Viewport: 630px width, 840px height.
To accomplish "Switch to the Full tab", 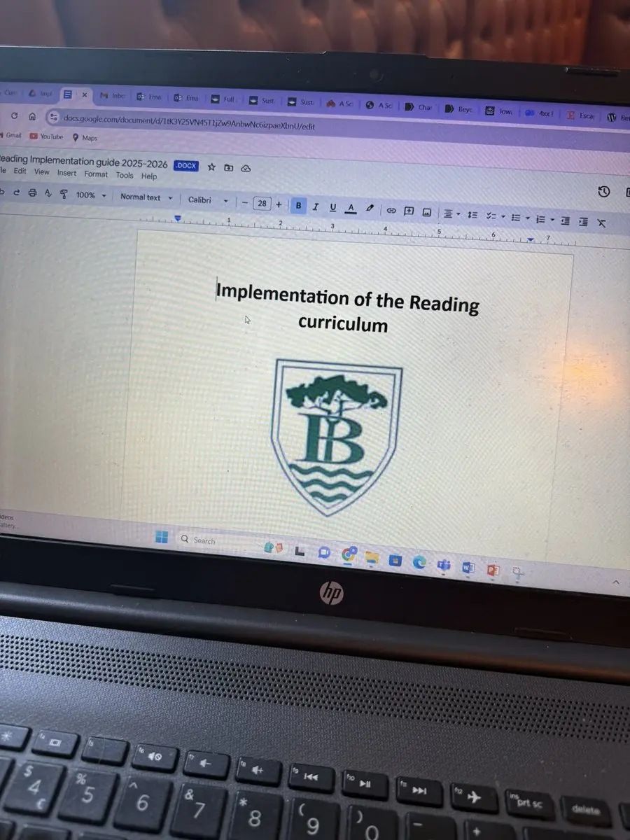I will (x=224, y=99).
